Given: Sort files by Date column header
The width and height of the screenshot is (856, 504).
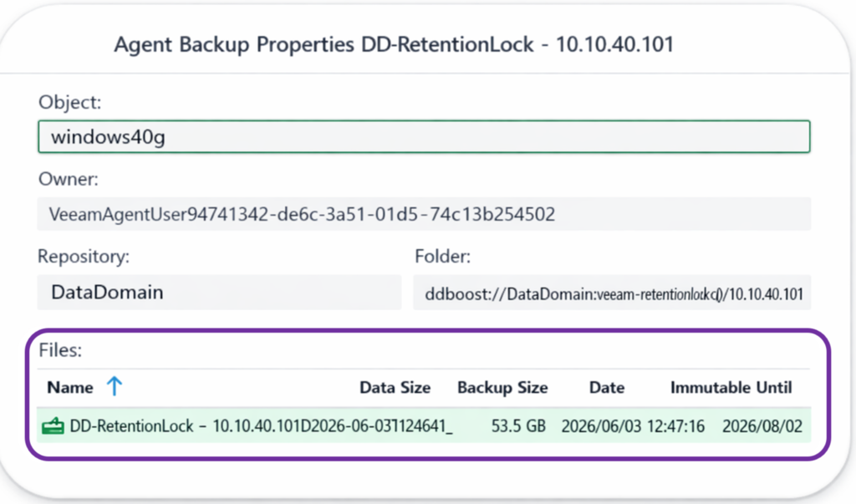Looking at the screenshot, I should pos(607,388).
